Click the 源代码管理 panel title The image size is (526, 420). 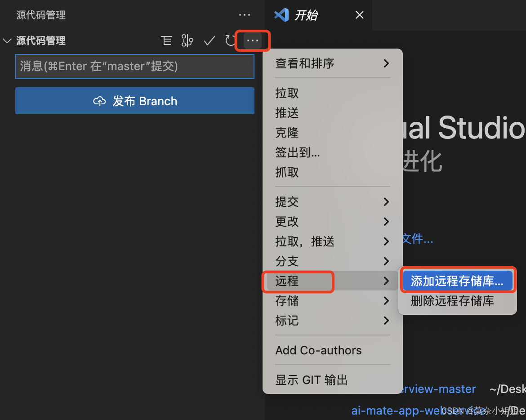tap(41, 15)
